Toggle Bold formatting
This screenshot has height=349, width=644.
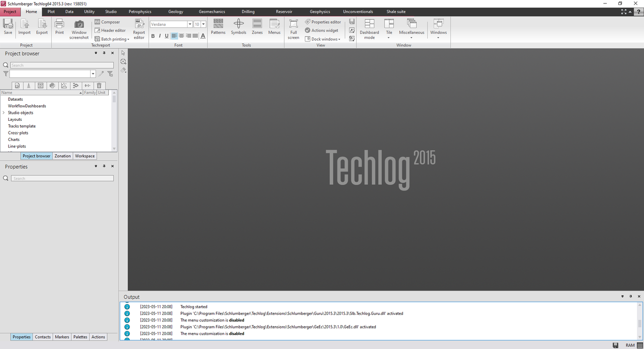pos(153,36)
